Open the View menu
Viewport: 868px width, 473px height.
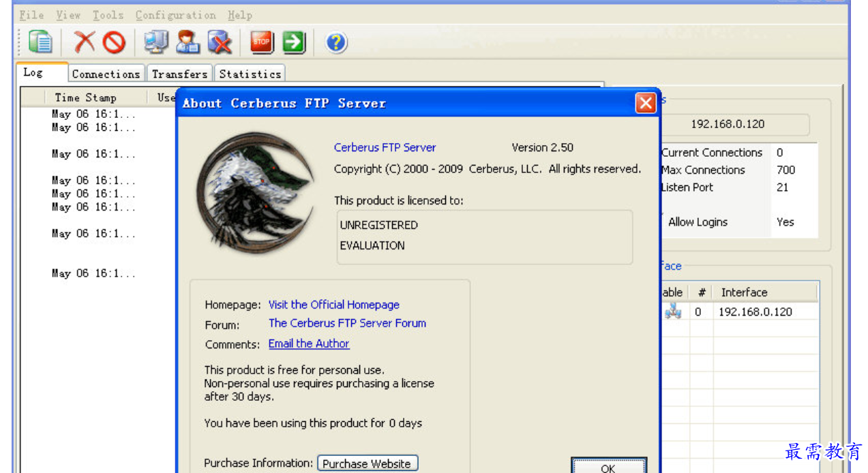tap(68, 15)
